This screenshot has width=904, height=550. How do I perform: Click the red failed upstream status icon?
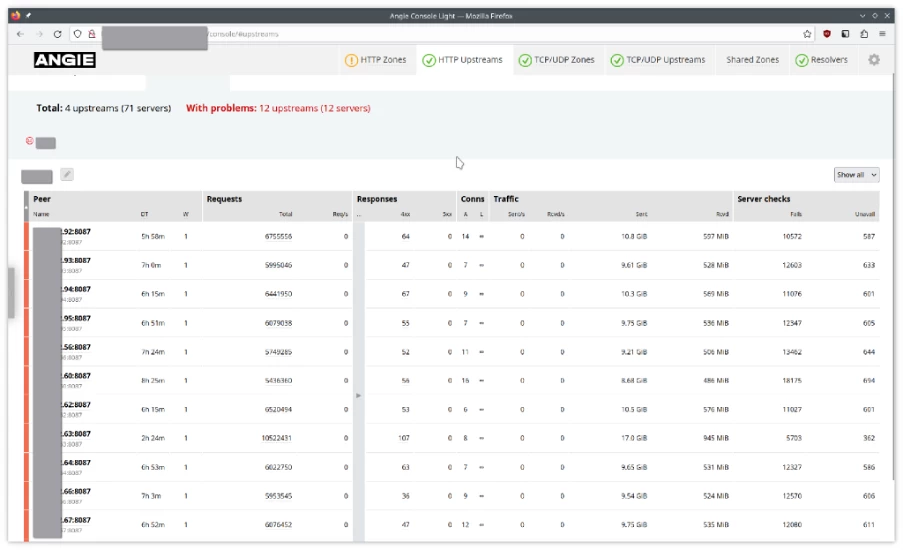click(29, 141)
